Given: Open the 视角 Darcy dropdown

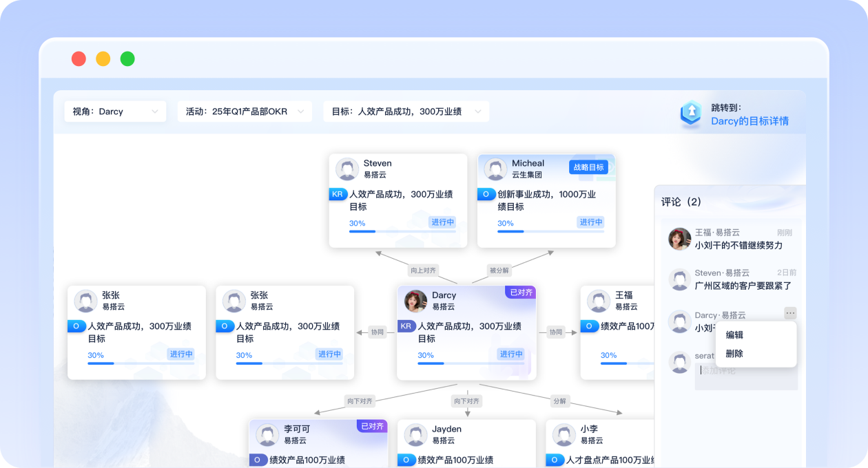Looking at the screenshot, I should pos(115,111).
